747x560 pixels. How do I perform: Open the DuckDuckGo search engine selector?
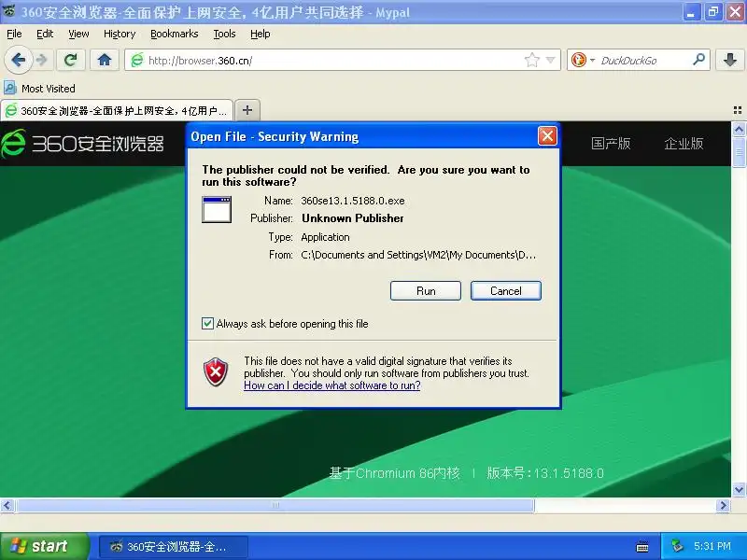pos(592,61)
